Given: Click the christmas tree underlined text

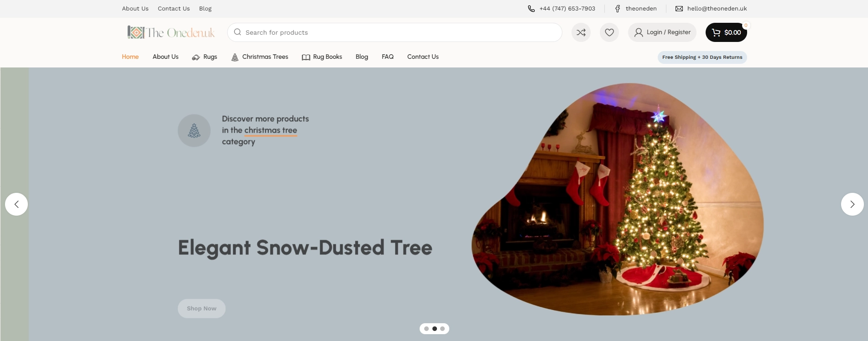Looking at the screenshot, I should [270, 130].
